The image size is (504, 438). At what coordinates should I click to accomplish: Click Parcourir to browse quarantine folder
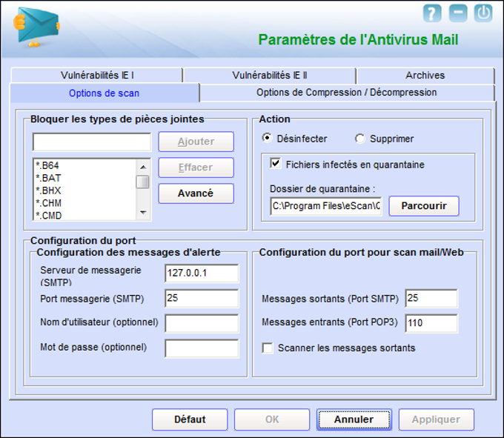point(424,206)
